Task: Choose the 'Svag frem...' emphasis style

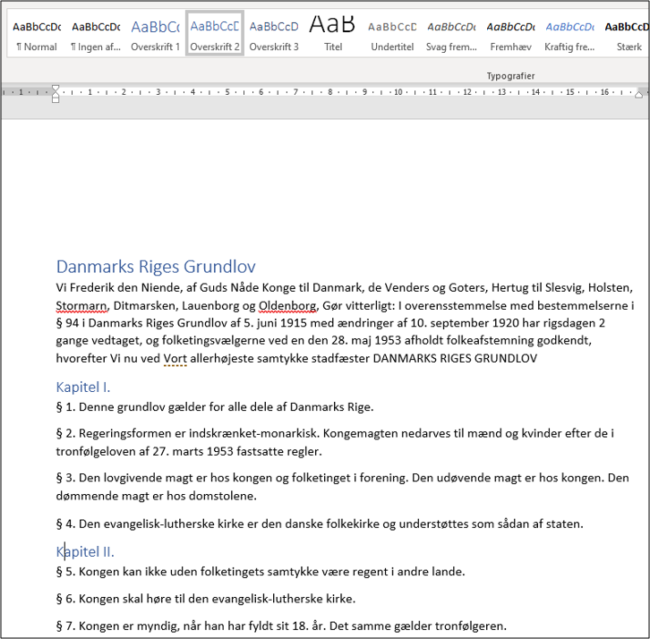Action: (x=451, y=33)
